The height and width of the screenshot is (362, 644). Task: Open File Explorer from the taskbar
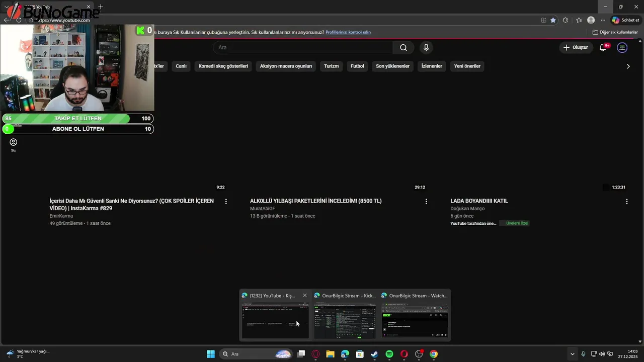330,354
